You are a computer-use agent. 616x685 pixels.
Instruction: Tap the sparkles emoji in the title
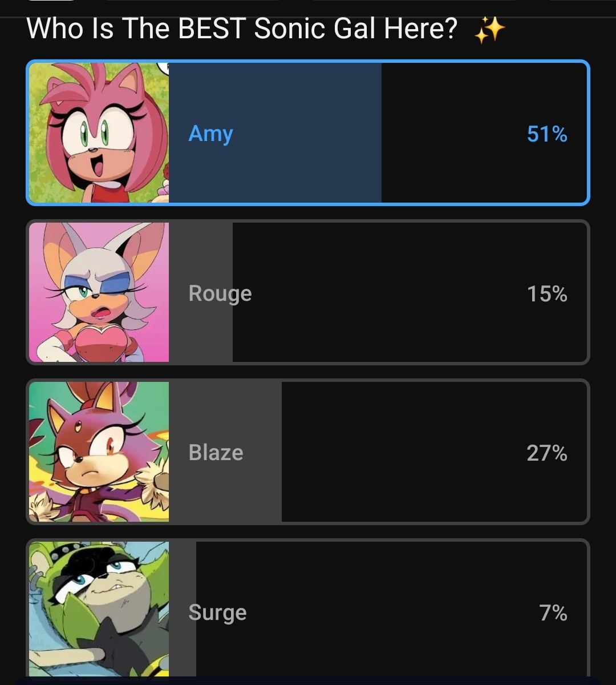[489, 30]
